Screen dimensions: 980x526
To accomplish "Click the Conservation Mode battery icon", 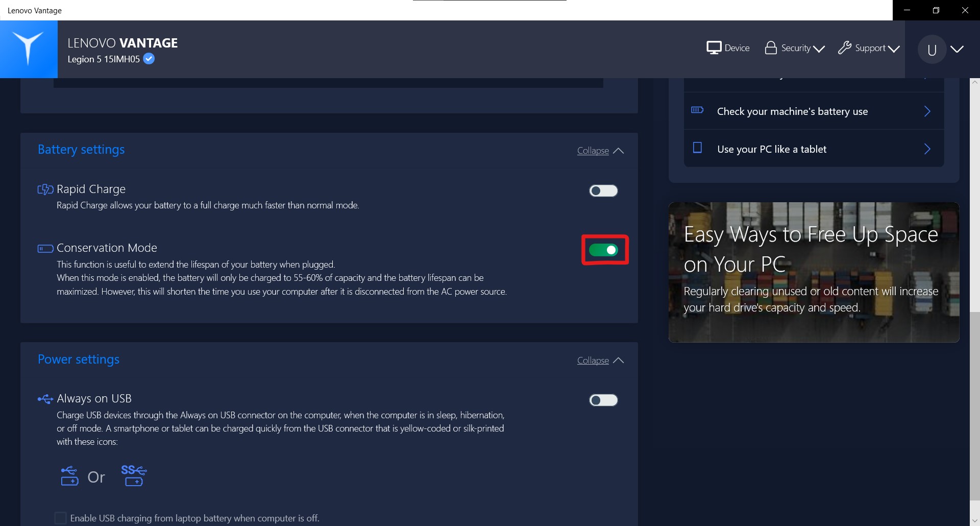I will [x=45, y=249].
